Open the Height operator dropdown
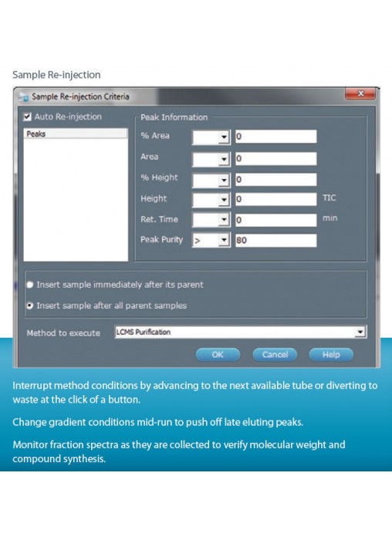392x537 pixels. point(211,200)
